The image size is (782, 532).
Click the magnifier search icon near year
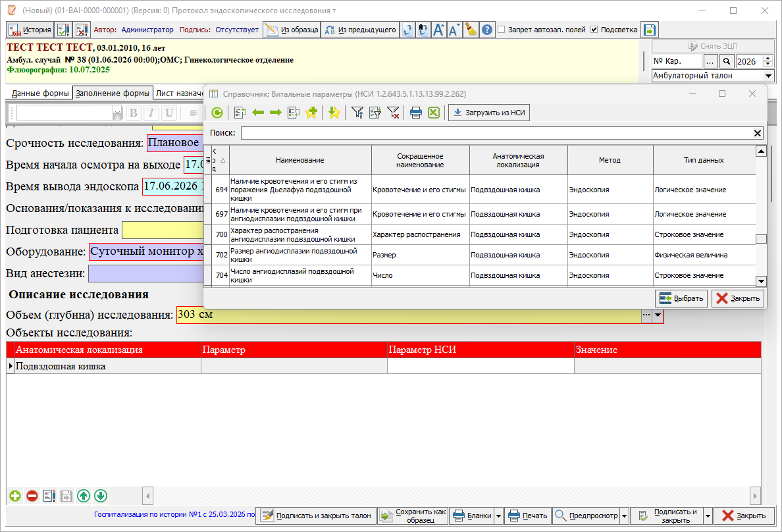coord(727,61)
